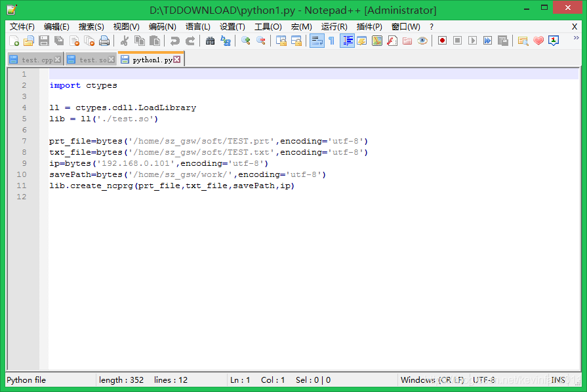The image size is (587, 392).
Task: Print the document with printer icon
Action: (104, 41)
